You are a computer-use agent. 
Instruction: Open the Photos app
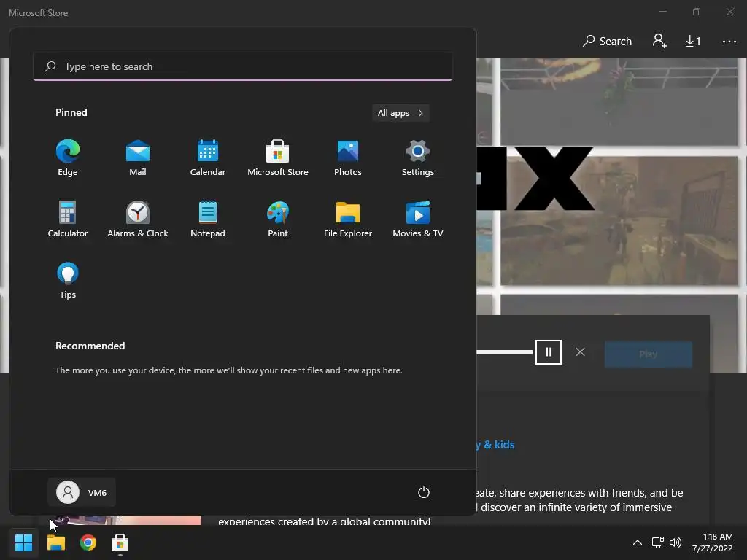tap(348, 157)
